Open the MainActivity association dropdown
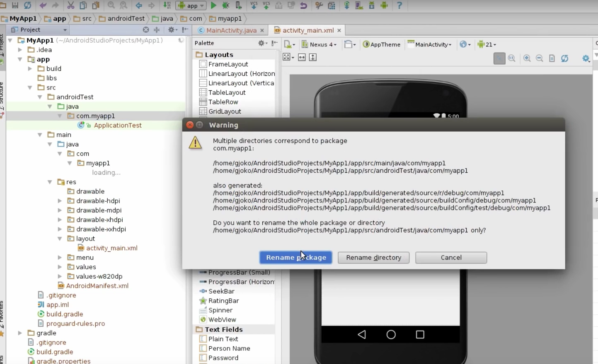Screen dimensions: 598x364 point(430,44)
